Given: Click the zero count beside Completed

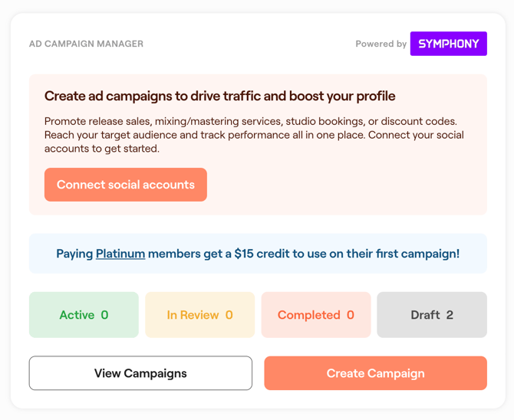Looking at the screenshot, I should point(351,315).
